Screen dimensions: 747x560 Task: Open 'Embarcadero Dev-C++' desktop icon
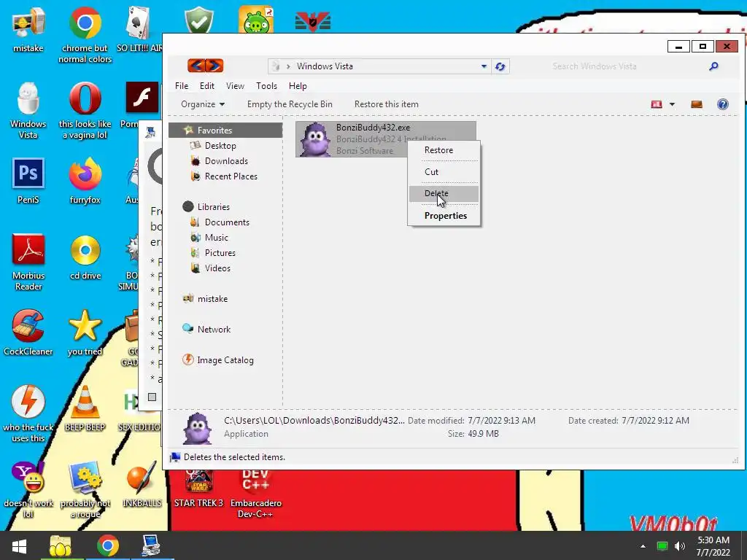[x=256, y=494]
